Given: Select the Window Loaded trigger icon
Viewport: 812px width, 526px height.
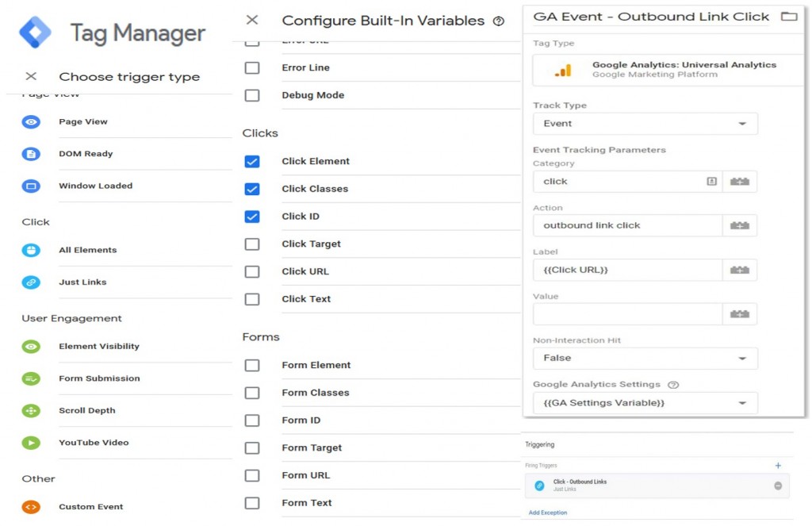Looking at the screenshot, I should (31, 186).
